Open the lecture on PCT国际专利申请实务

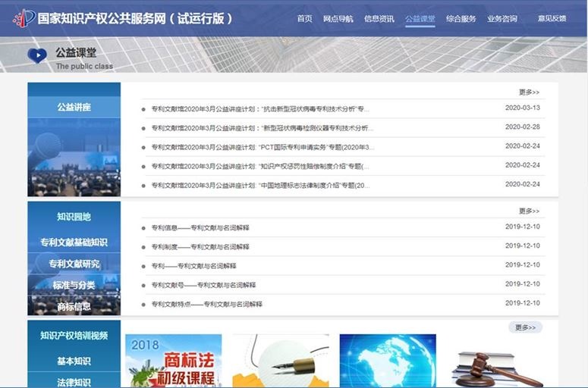[263, 147]
